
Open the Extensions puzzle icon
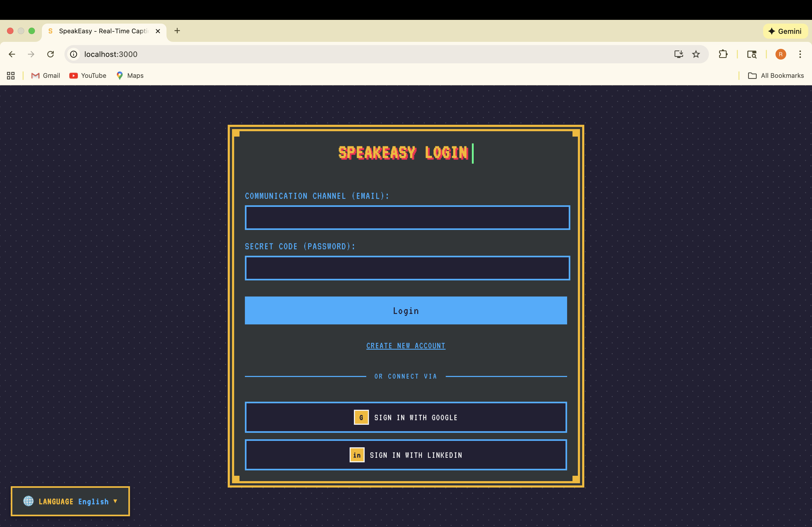[723, 54]
